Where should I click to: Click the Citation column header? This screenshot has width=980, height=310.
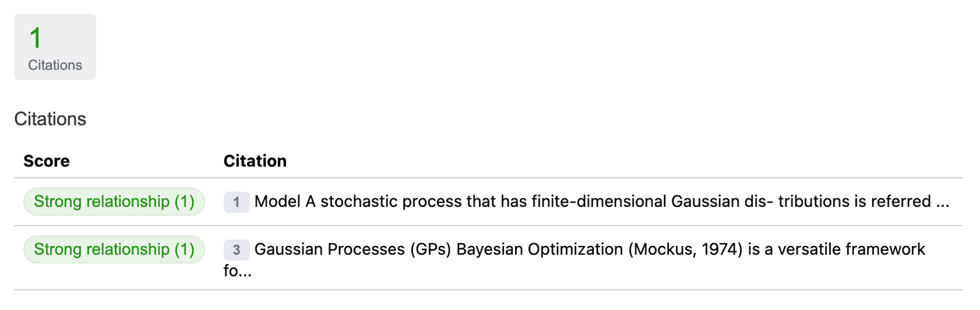coord(255,161)
